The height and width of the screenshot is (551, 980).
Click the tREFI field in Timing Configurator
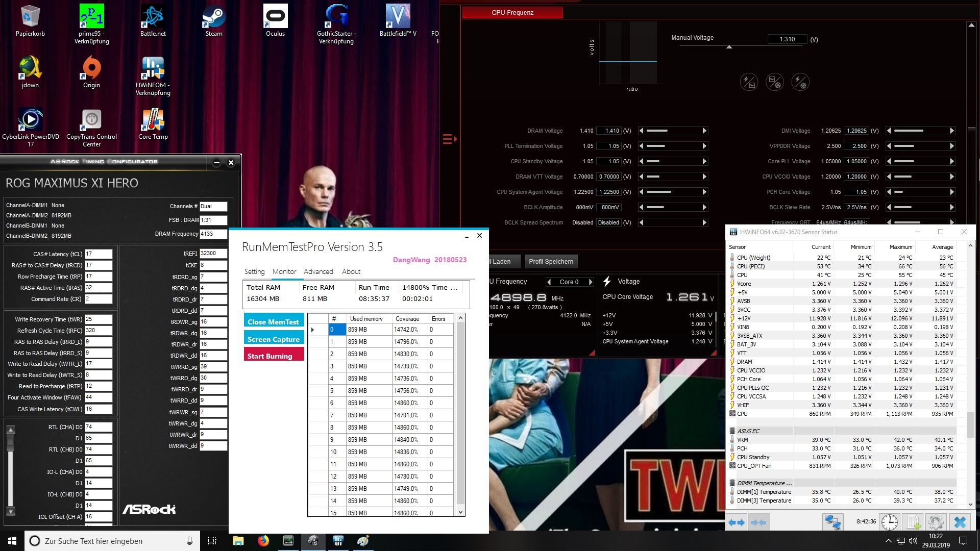coord(213,253)
